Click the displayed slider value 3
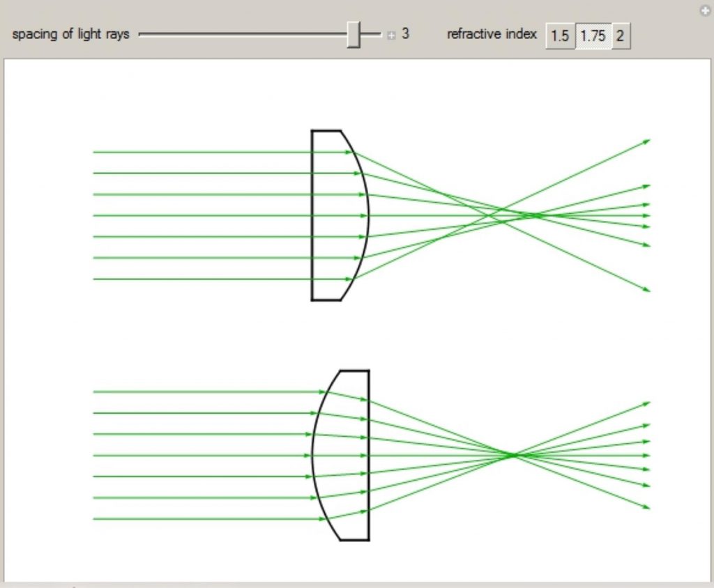714x588 pixels. click(405, 34)
